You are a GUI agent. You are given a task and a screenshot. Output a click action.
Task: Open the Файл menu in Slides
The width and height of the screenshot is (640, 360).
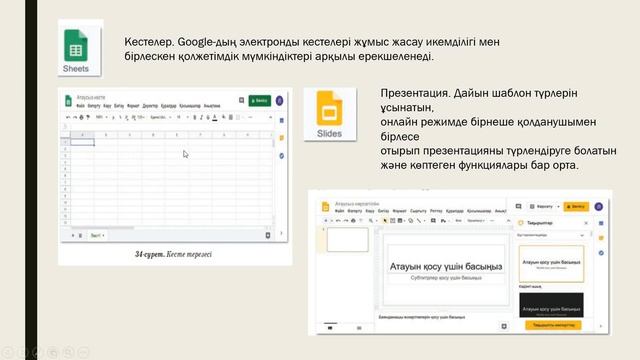tap(339, 211)
